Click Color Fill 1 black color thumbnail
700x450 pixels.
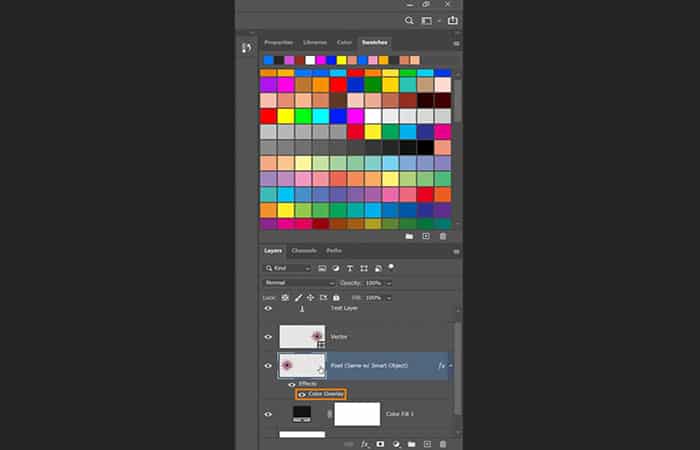tap(302, 414)
